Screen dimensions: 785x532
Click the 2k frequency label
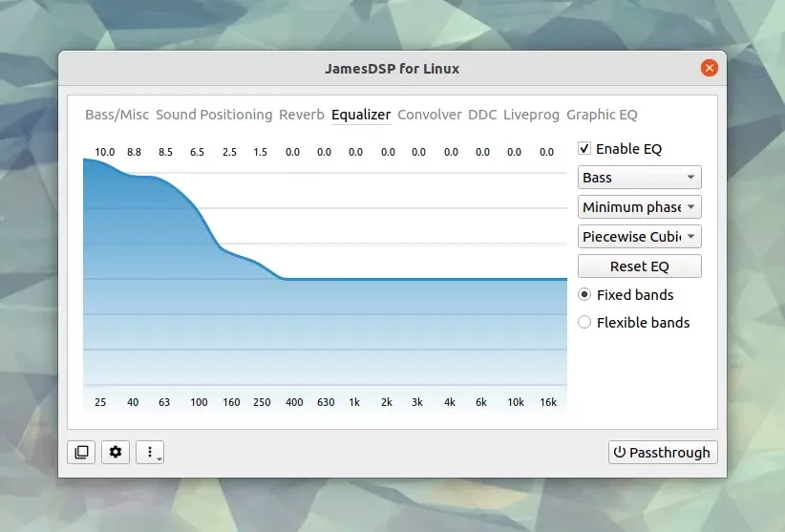[x=387, y=402]
